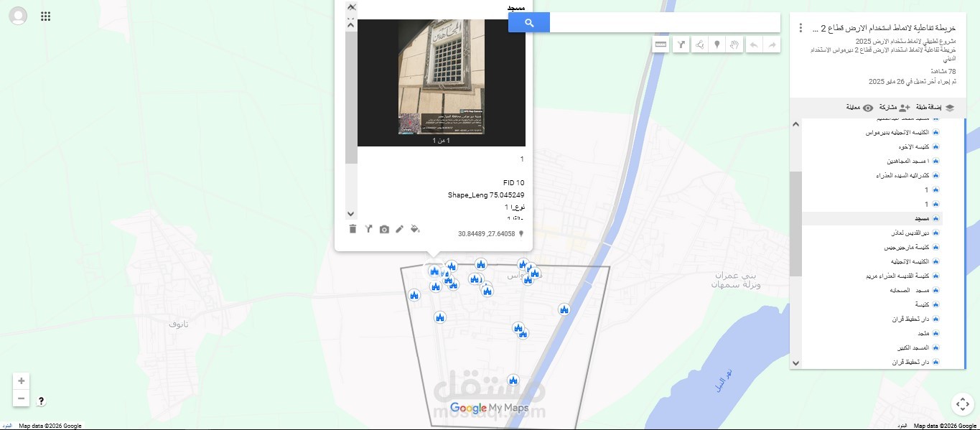980x430 pixels.
Task: Click inside the map search field
Action: coord(665,23)
